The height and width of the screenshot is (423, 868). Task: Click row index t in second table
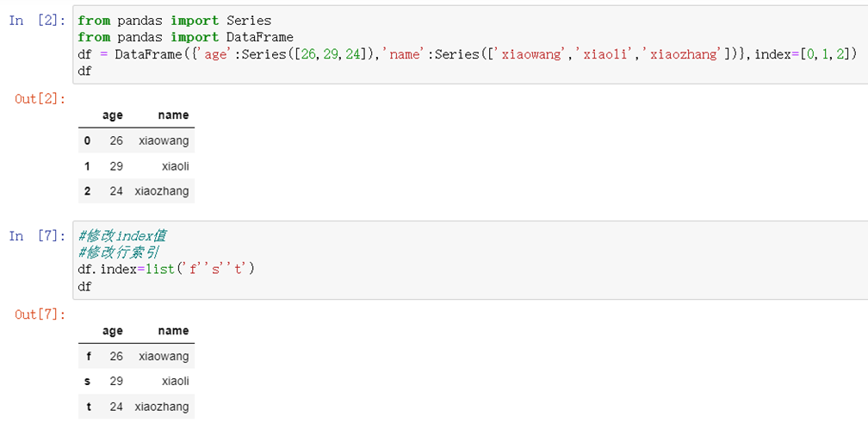coord(89,407)
